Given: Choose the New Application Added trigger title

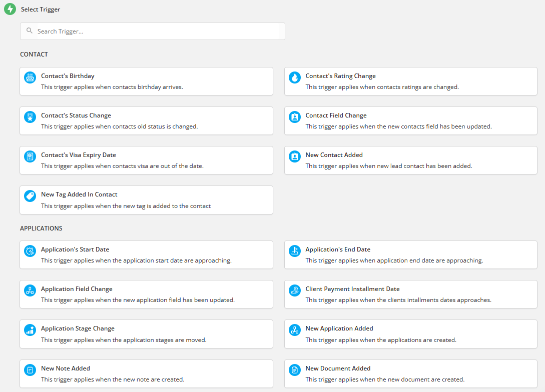Looking at the screenshot, I should tap(339, 329).
